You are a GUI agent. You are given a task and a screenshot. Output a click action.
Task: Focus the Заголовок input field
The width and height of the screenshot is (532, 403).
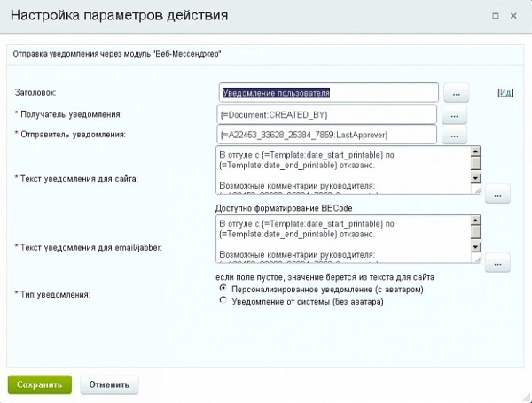328,92
